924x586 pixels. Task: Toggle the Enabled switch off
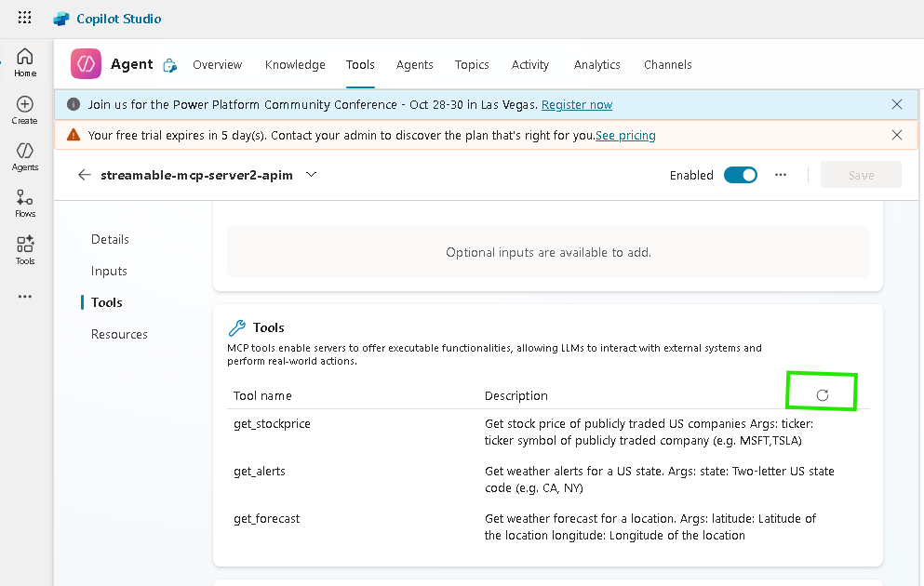(740, 175)
